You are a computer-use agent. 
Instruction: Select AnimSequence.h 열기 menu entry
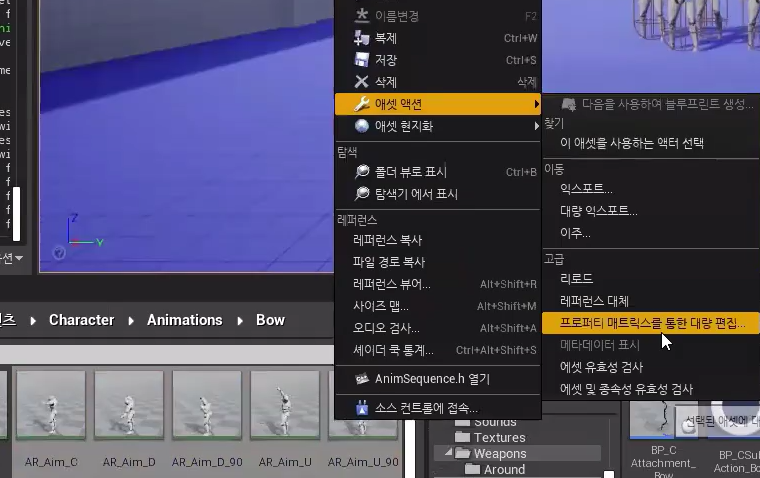(x=438, y=379)
